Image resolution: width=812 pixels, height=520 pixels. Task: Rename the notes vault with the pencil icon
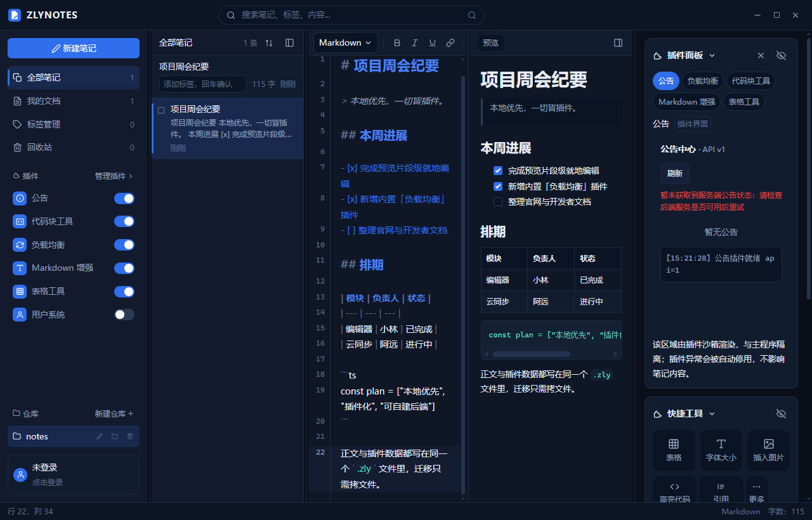(100, 436)
